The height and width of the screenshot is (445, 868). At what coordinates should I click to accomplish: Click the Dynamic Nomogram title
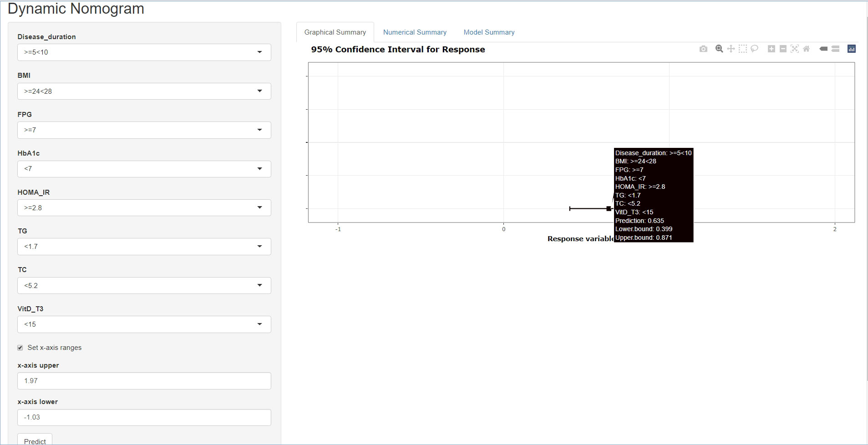[x=76, y=9]
